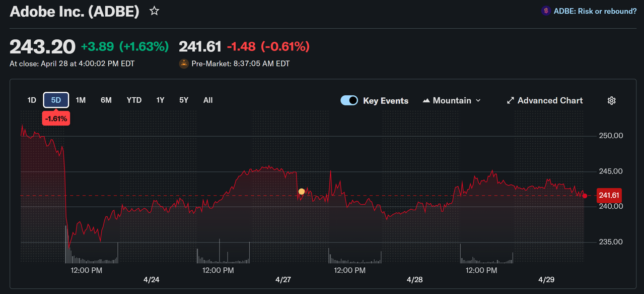This screenshot has height=294, width=644.
Task: Click the 241.61 price label on the axis
Action: 609,196
